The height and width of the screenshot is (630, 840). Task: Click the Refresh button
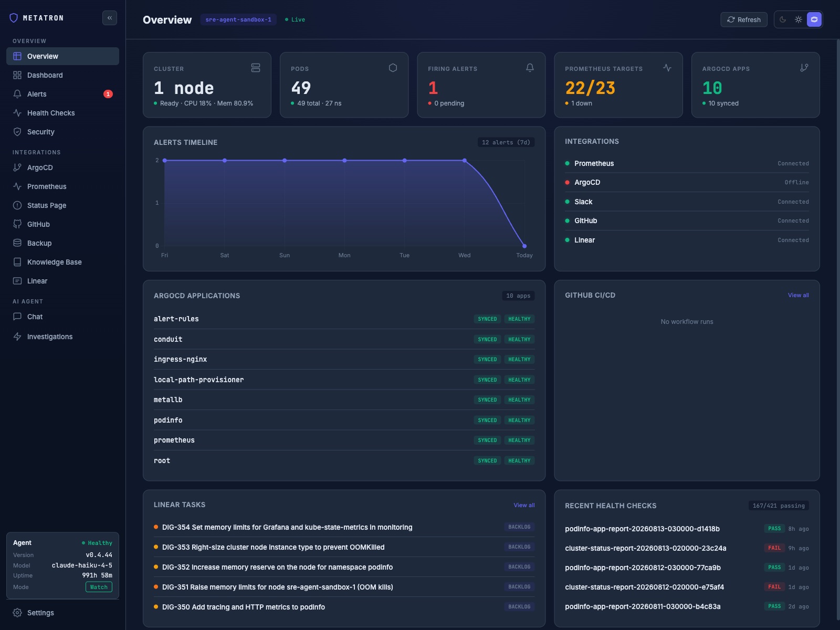tap(744, 19)
